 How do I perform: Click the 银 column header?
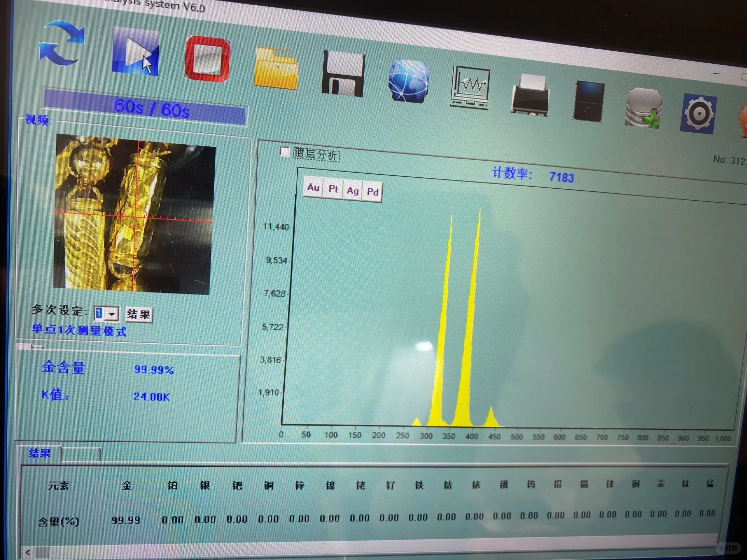click(205, 485)
